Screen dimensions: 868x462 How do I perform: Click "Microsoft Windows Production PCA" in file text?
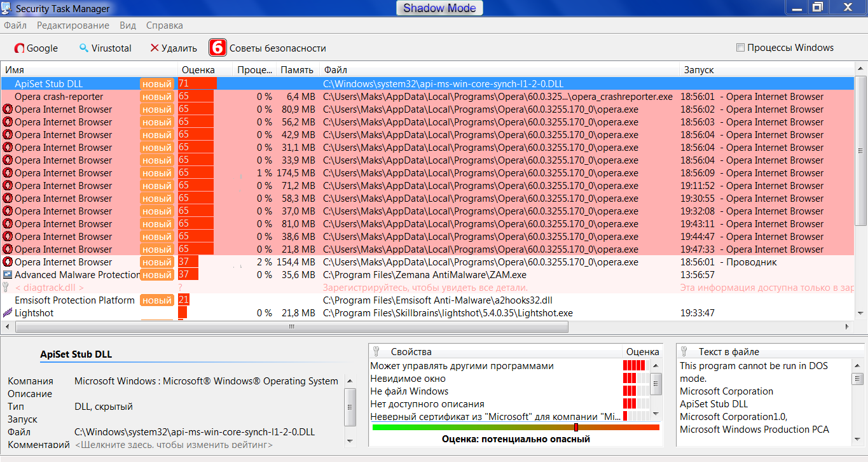[754, 430]
